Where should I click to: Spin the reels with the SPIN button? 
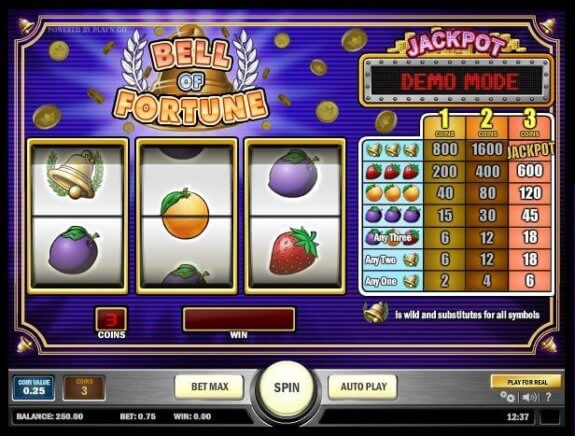[287, 388]
